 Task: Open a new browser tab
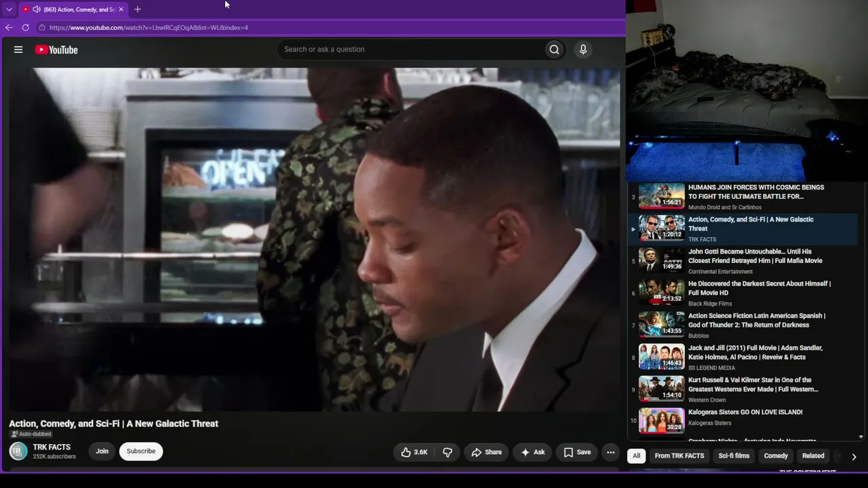click(138, 9)
